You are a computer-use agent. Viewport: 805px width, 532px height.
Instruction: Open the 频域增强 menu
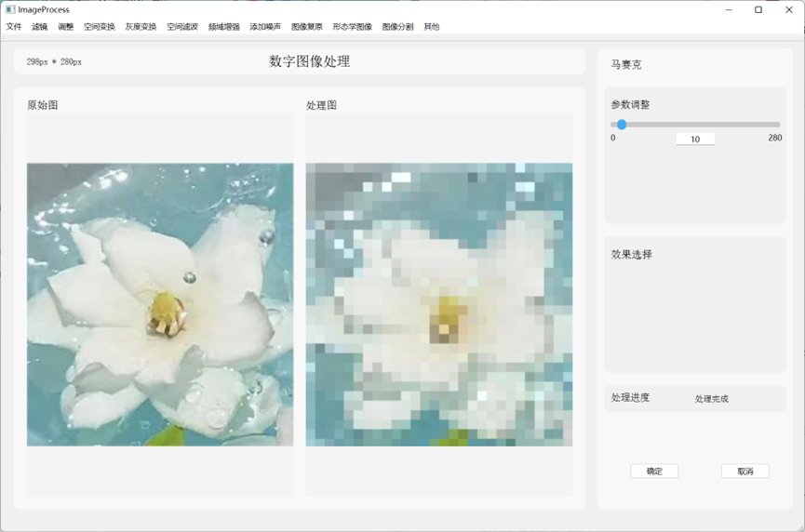click(x=224, y=27)
